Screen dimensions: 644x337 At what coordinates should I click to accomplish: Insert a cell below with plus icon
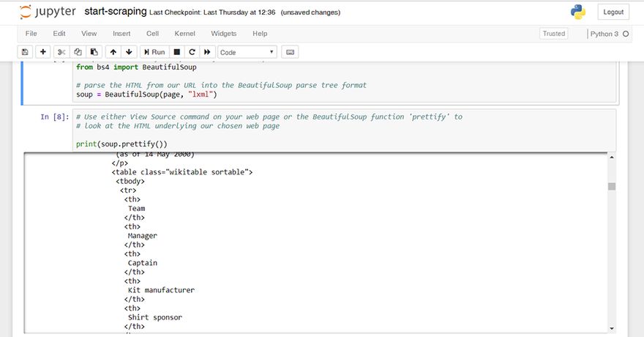42,52
